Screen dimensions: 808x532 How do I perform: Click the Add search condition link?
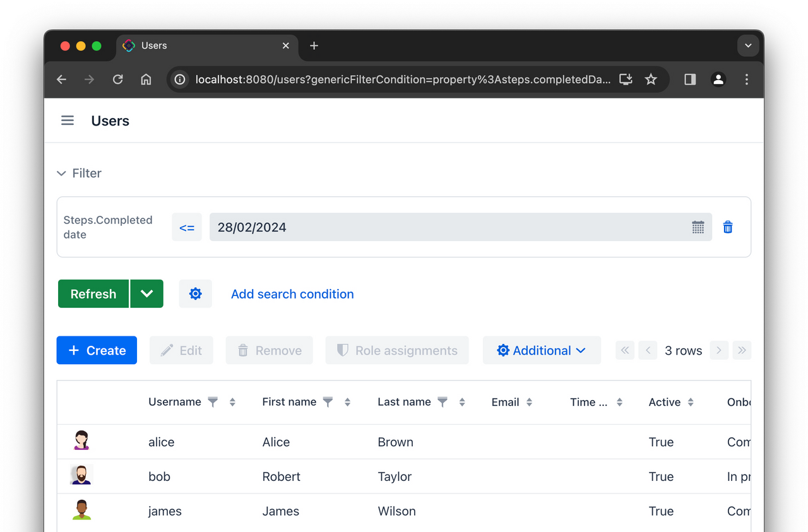pyautogui.click(x=292, y=294)
